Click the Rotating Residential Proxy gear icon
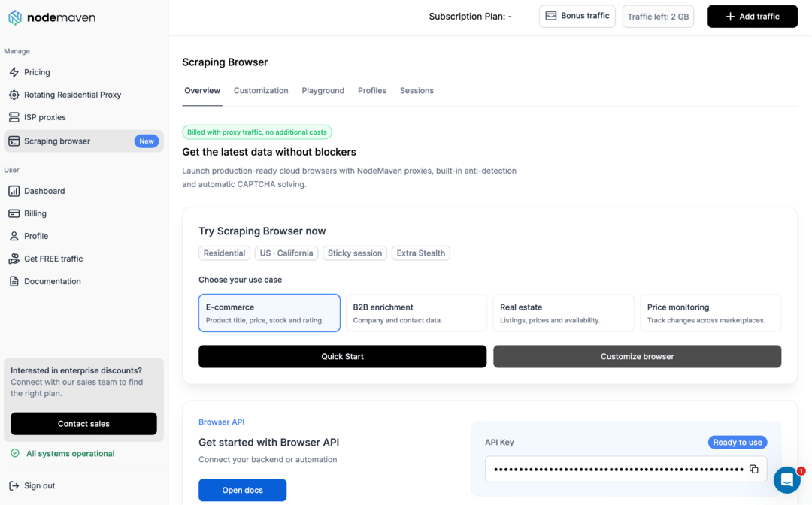 pyautogui.click(x=14, y=95)
